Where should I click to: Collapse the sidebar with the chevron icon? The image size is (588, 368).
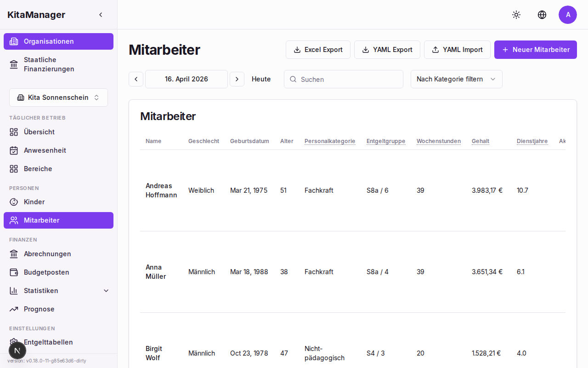tap(101, 15)
